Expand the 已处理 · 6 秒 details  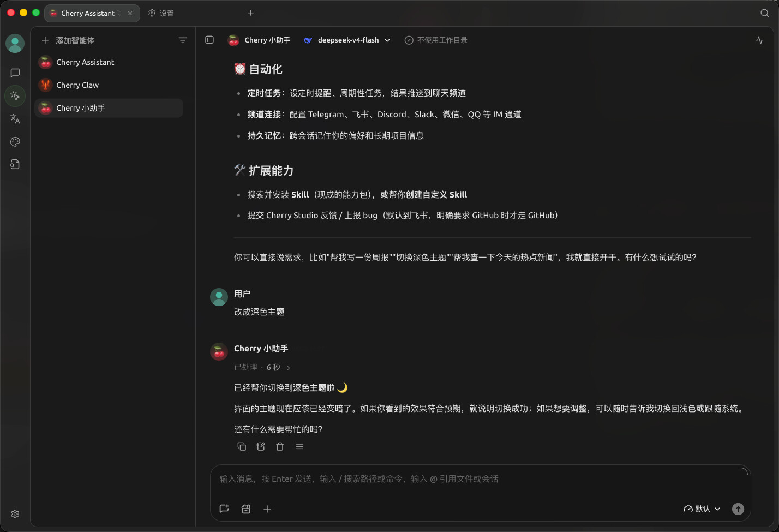point(262,367)
